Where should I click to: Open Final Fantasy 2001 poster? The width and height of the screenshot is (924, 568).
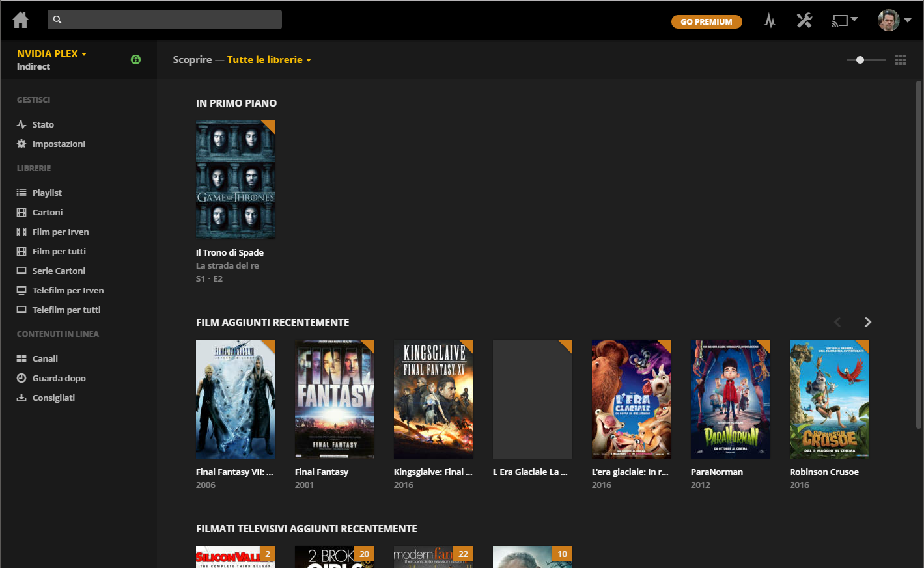click(x=335, y=399)
